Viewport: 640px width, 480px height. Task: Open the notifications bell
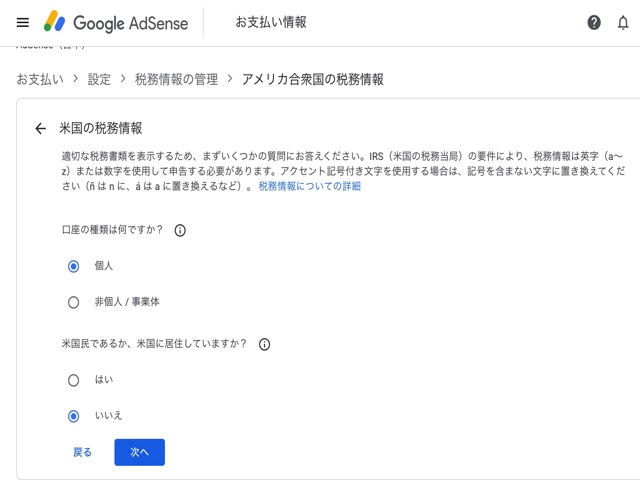[x=622, y=22]
